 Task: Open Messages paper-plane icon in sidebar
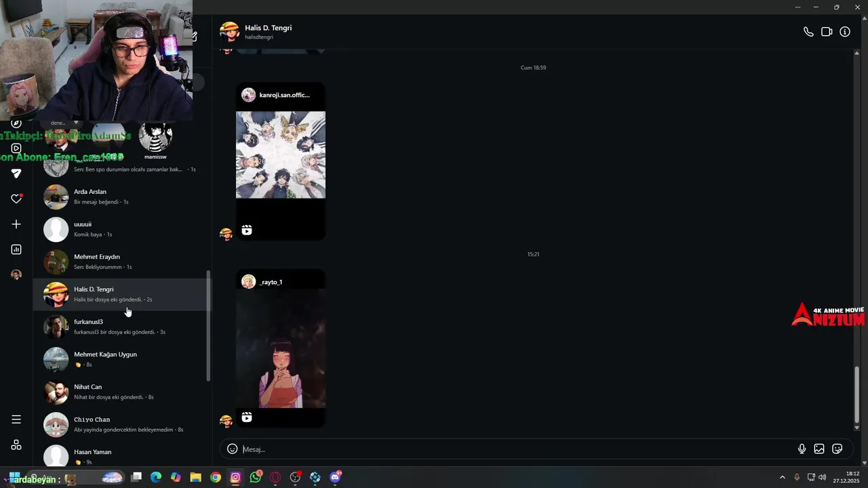[16, 174]
